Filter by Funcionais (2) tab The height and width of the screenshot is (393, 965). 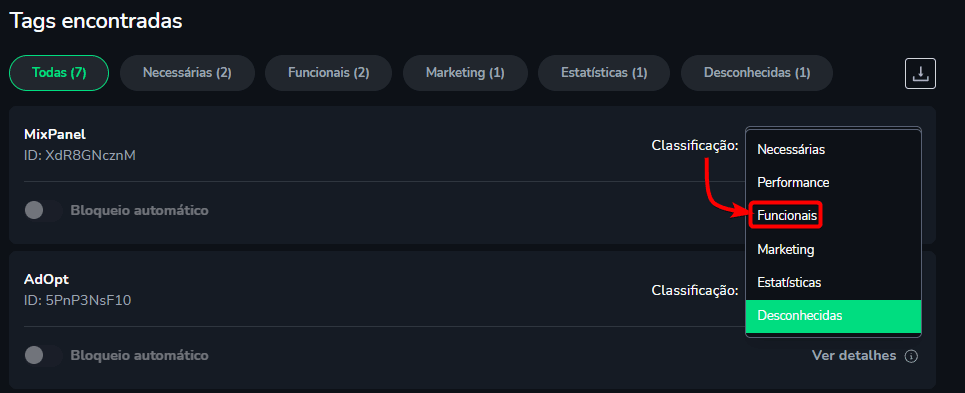click(x=329, y=73)
